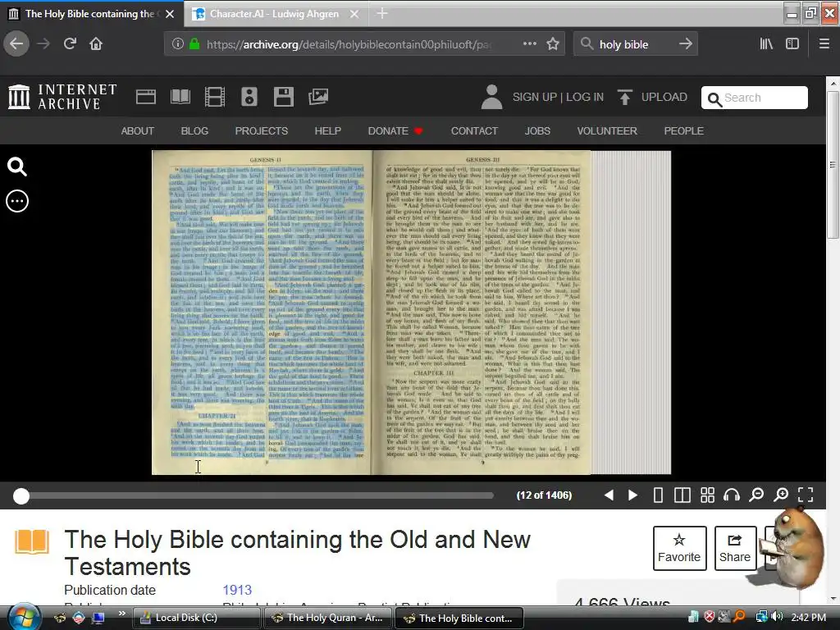This screenshot has height=630, width=840.
Task: Click the book page position slider handle
Action: [x=21, y=496]
